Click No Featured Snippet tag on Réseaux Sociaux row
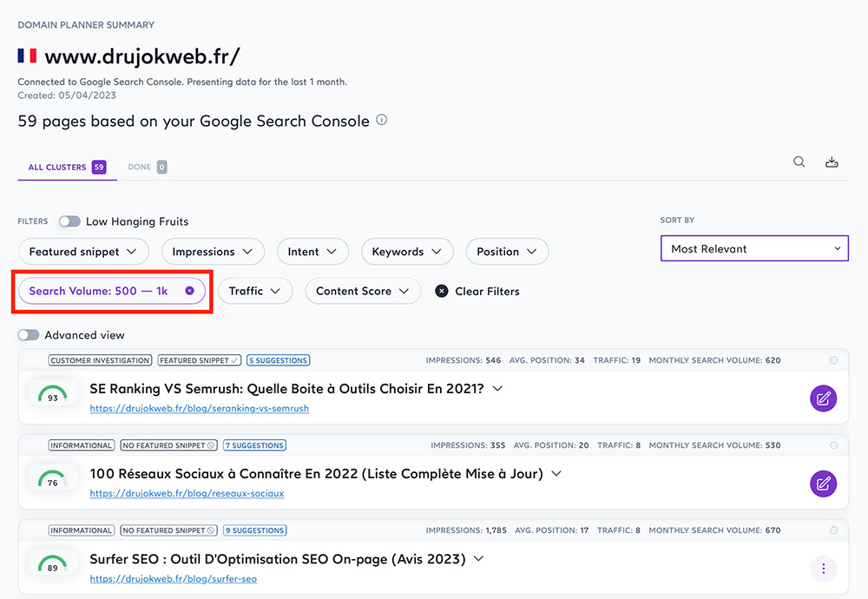This screenshot has width=868, height=599. (x=169, y=445)
